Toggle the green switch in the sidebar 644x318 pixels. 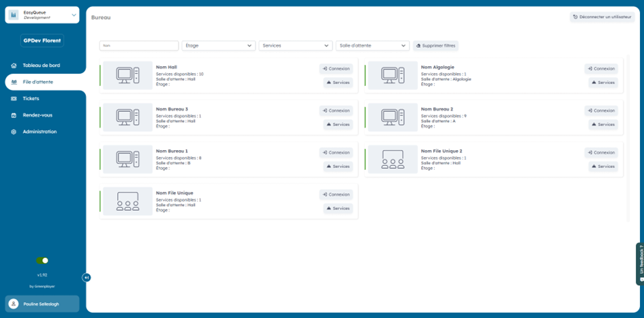click(42, 260)
